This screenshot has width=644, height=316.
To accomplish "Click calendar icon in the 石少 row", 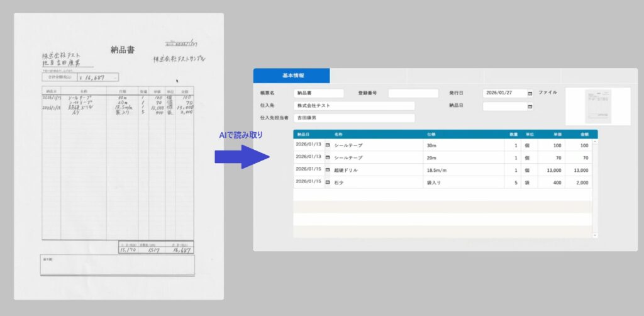I will coord(327,182).
